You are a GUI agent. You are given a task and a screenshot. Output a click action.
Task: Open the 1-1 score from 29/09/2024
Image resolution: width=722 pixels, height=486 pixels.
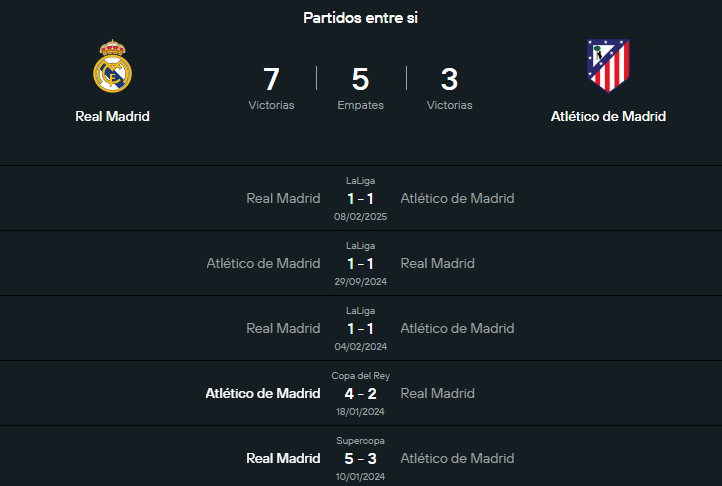(x=360, y=263)
